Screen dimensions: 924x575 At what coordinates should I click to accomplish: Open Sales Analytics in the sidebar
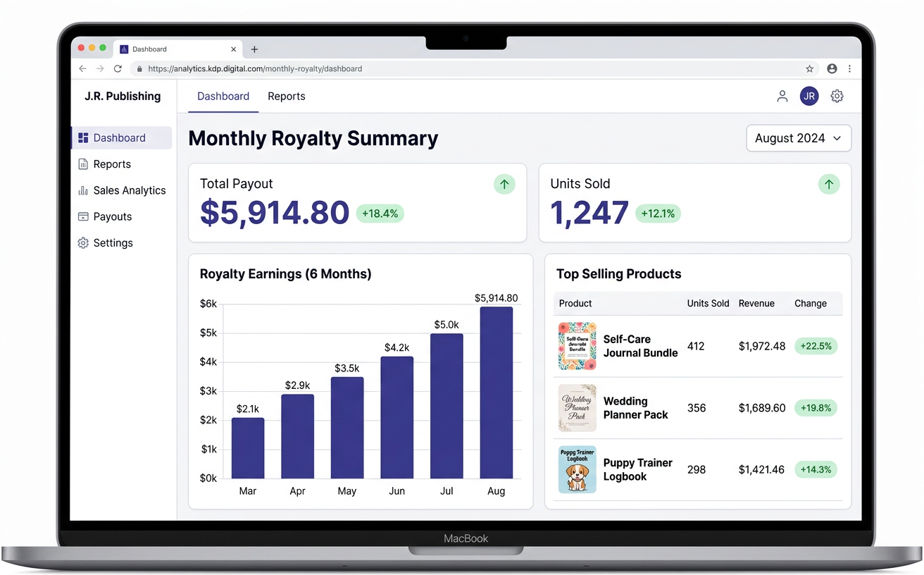coord(130,190)
